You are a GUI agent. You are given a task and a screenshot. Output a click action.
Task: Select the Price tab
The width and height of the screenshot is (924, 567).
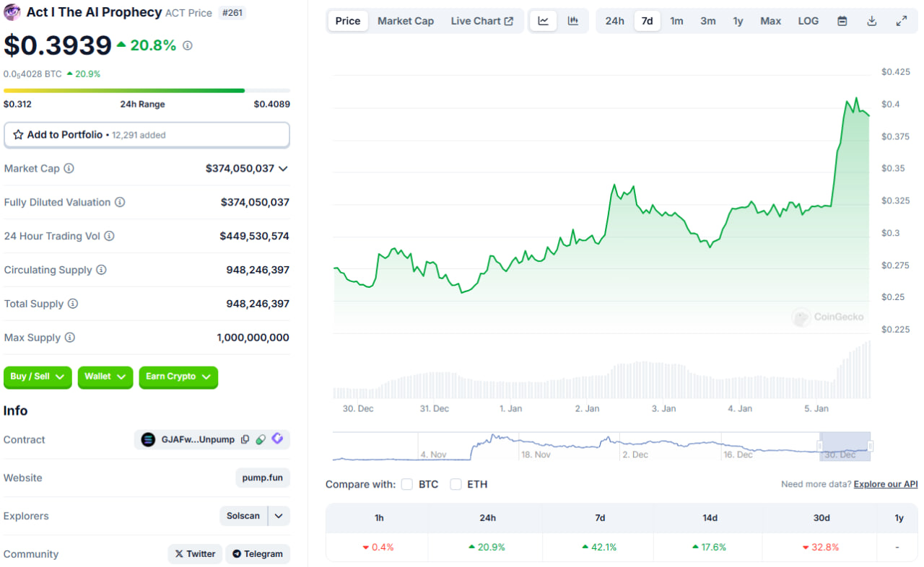[348, 21]
